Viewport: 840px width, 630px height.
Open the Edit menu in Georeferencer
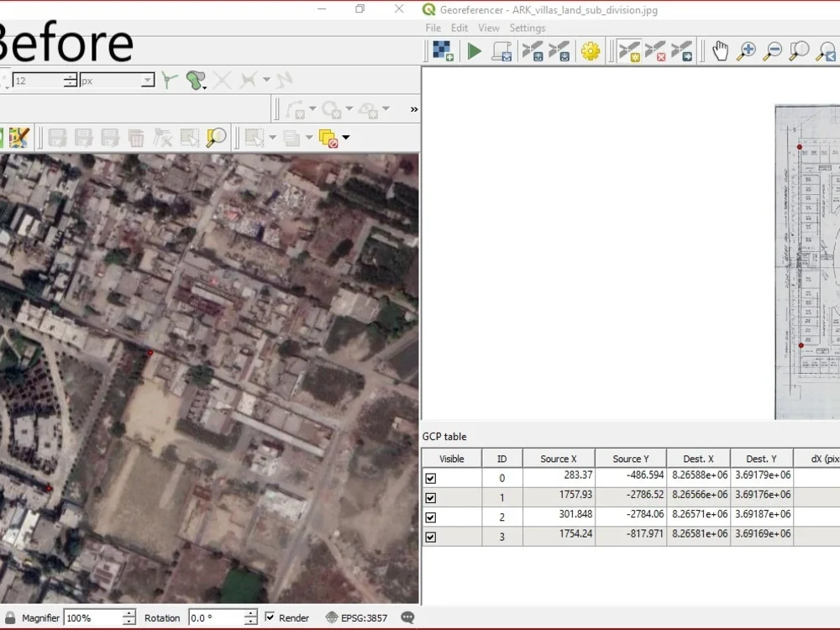(459, 28)
